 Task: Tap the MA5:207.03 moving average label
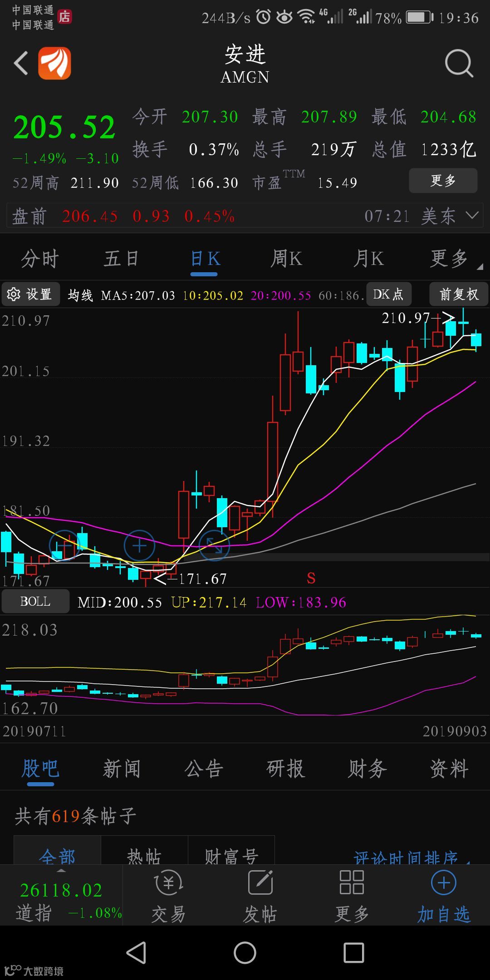pos(138,296)
